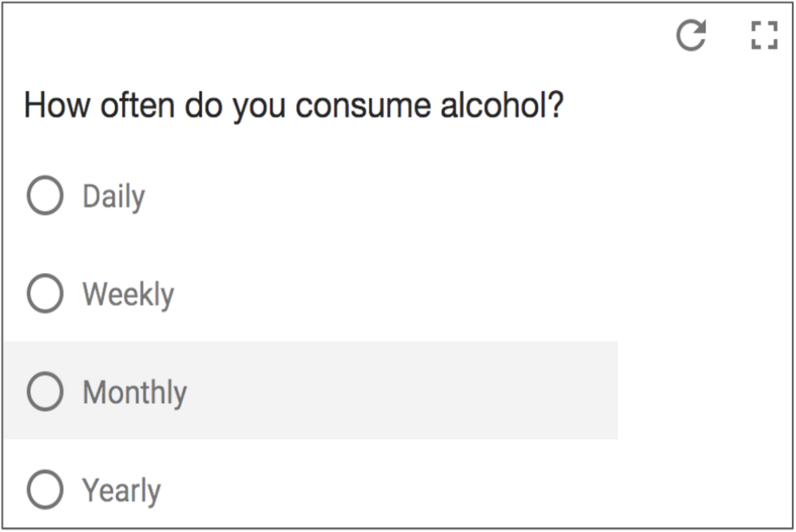Click the word 'often' in the heading

point(137,105)
